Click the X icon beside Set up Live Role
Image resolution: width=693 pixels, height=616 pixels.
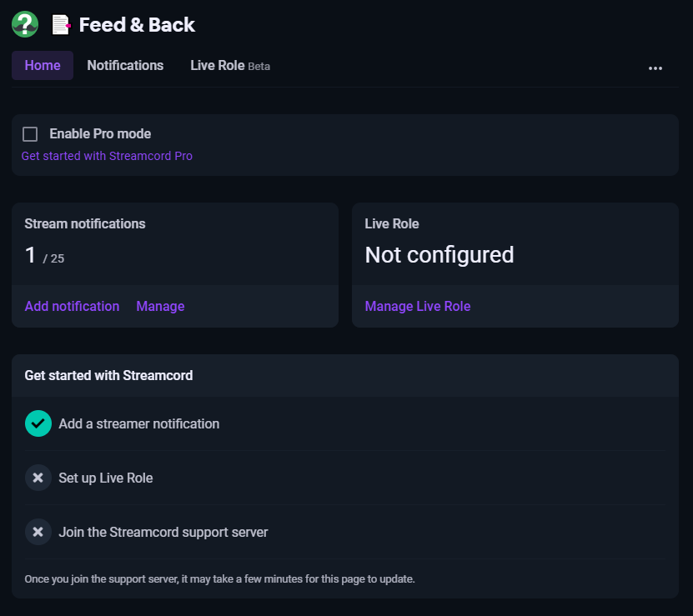tap(38, 478)
